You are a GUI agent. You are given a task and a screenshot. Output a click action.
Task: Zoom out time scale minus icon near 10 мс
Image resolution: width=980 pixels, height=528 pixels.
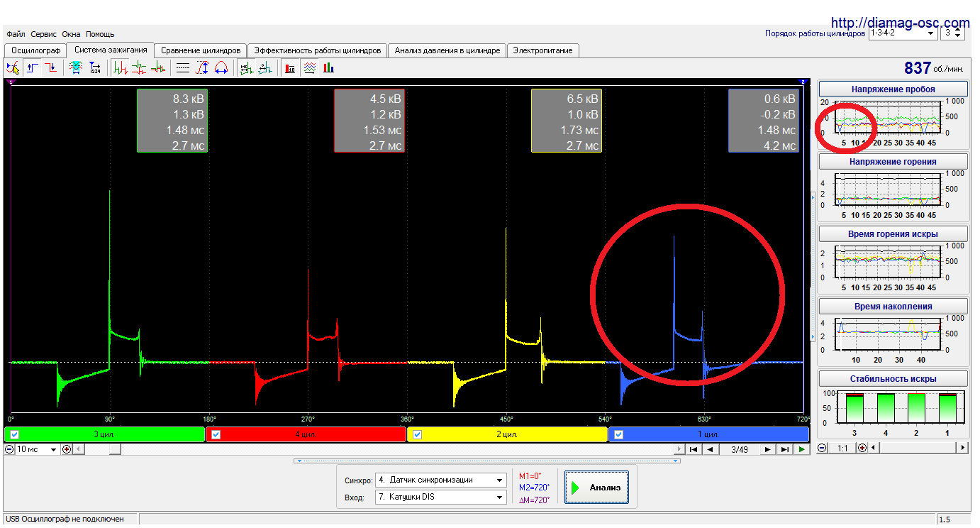pos(10,449)
